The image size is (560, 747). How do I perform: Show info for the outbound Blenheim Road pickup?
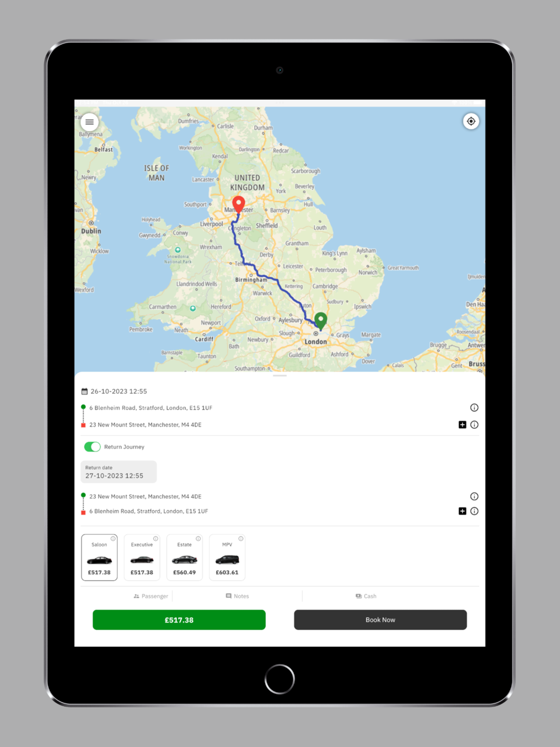click(x=474, y=408)
